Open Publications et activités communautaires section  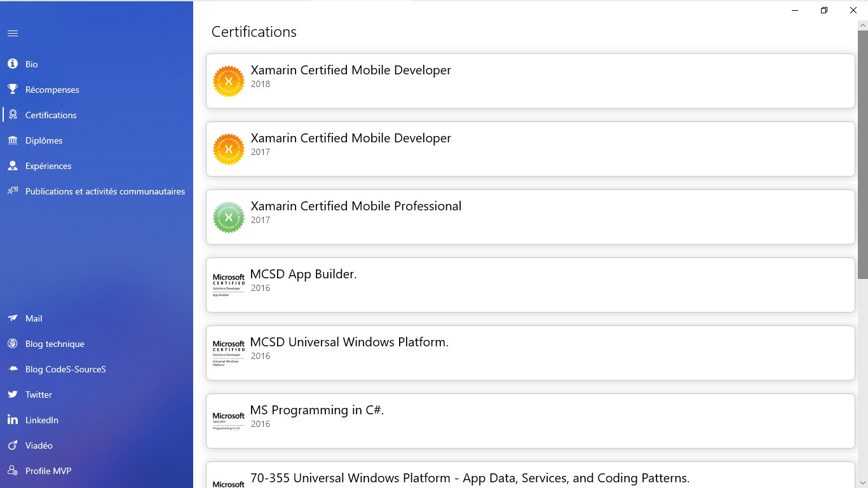[x=105, y=191]
